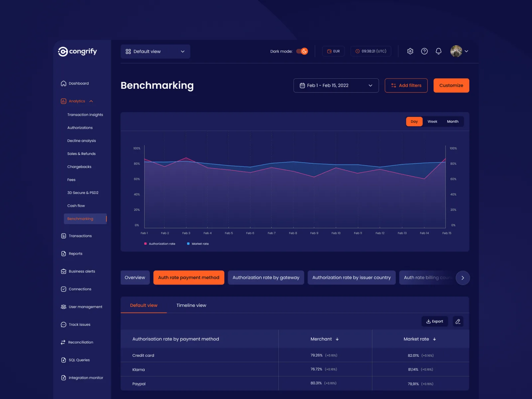
Task: Sort Merchant column with arrow icon
Action: click(337, 339)
